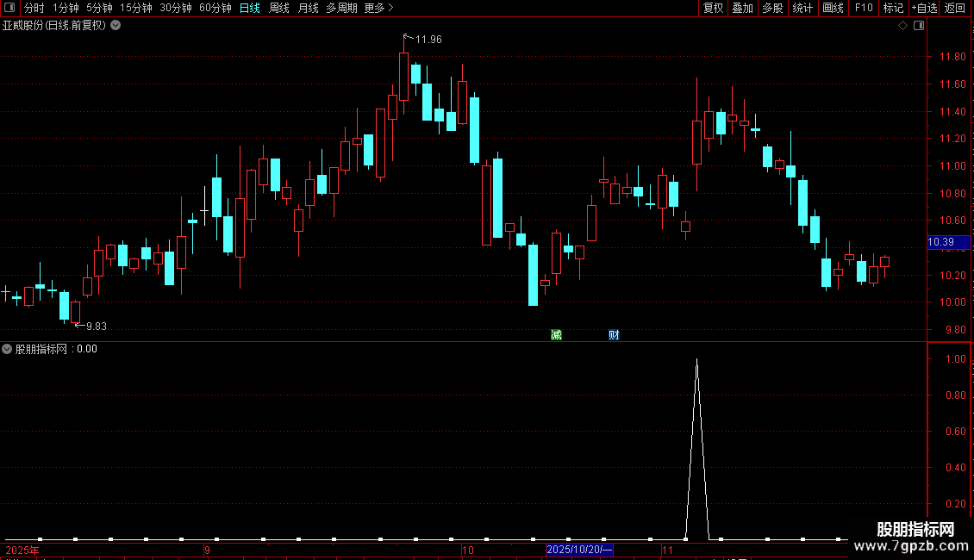
Task: Click the 股朋指标网 : 0.00 indicator label
Action: click(56, 349)
